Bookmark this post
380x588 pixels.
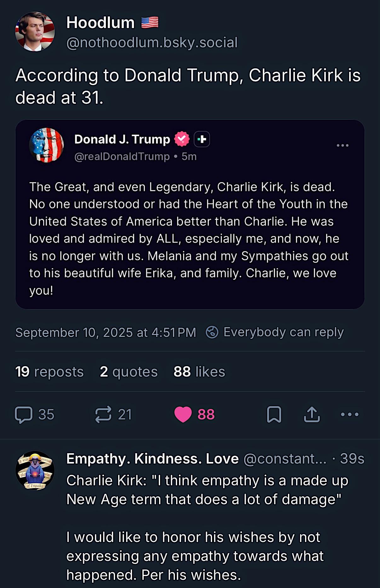[x=274, y=414]
